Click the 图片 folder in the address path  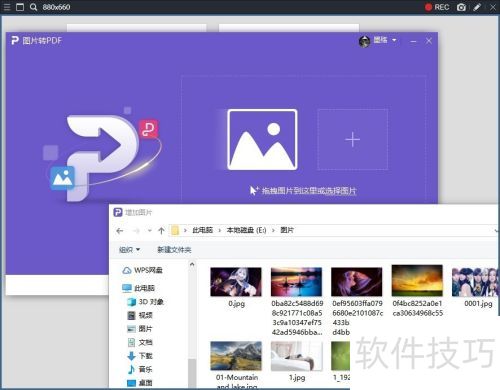tap(287, 230)
